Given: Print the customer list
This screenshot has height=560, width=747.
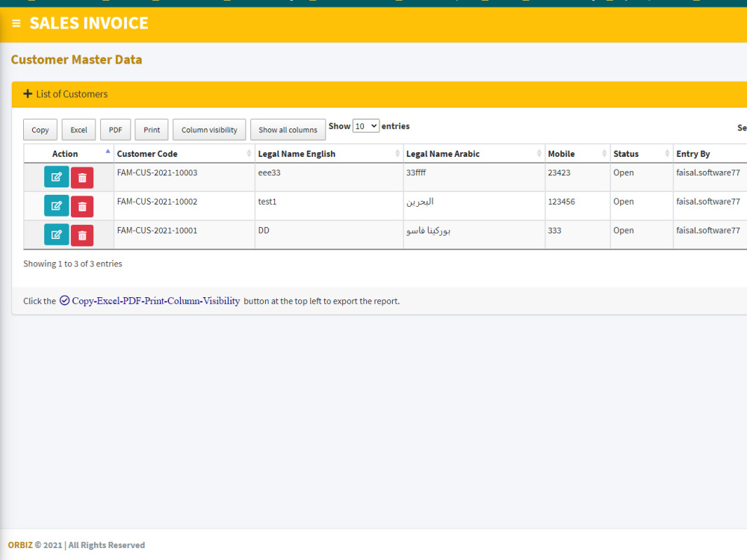Looking at the screenshot, I should click(x=152, y=129).
